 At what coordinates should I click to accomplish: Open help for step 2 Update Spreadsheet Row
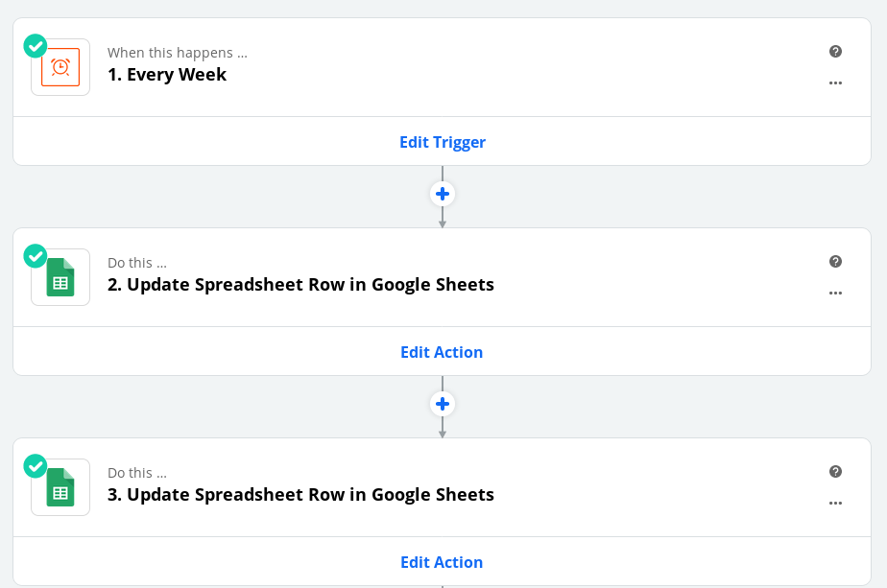(835, 261)
